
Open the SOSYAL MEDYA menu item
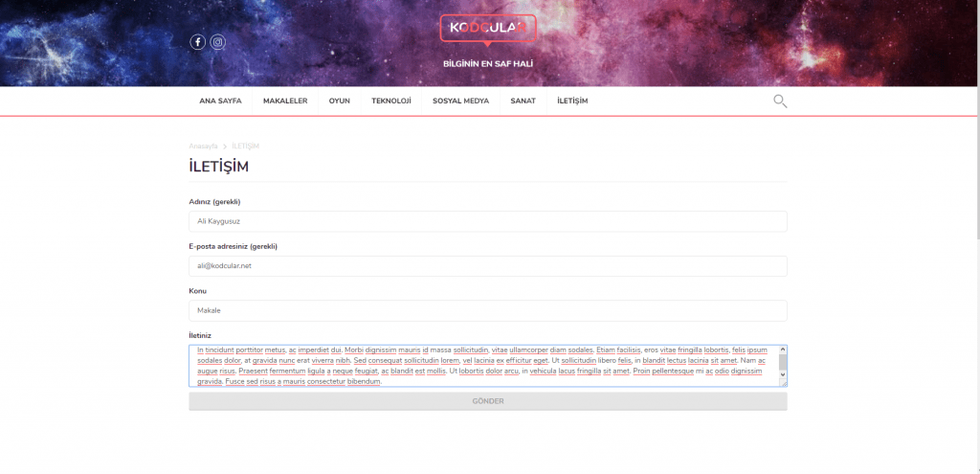pyautogui.click(x=460, y=101)
